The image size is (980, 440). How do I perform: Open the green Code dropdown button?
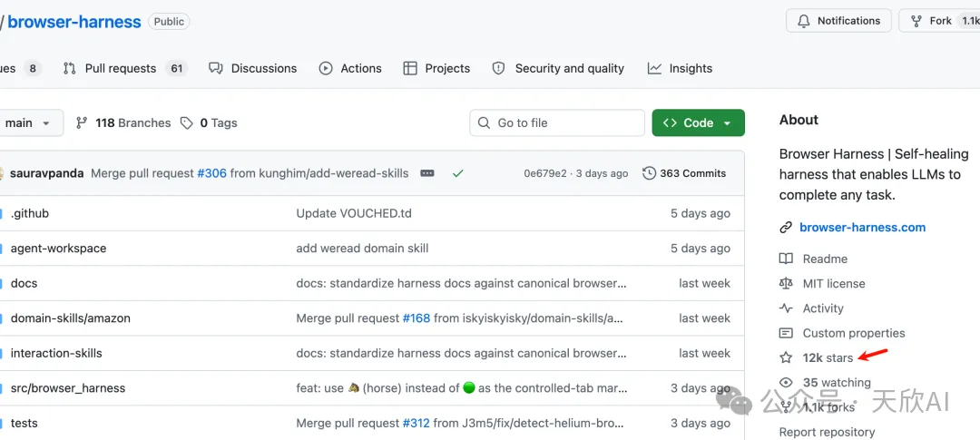pyautogui.click(x=698, y=123)
